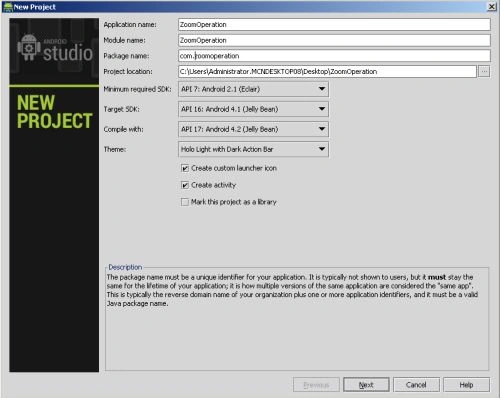500x398 pixels.
Task: Click the Package name text field
Action: (334, 56)
